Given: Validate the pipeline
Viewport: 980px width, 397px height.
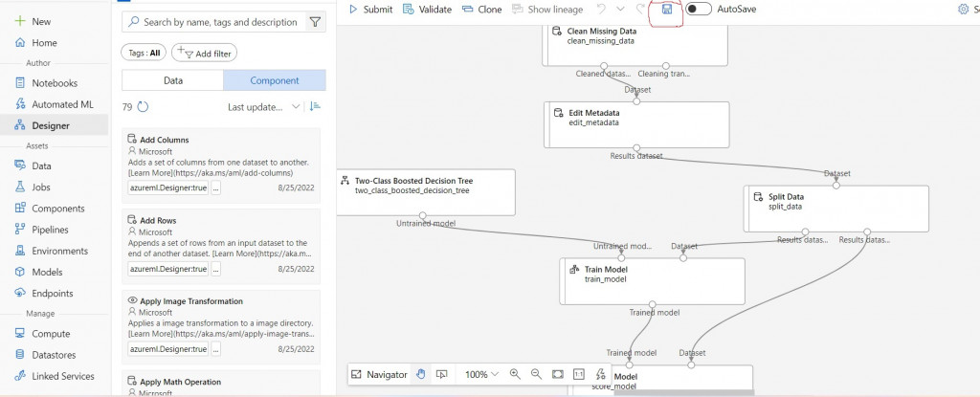Looking at the screenshot, I should tap(428, 10).
